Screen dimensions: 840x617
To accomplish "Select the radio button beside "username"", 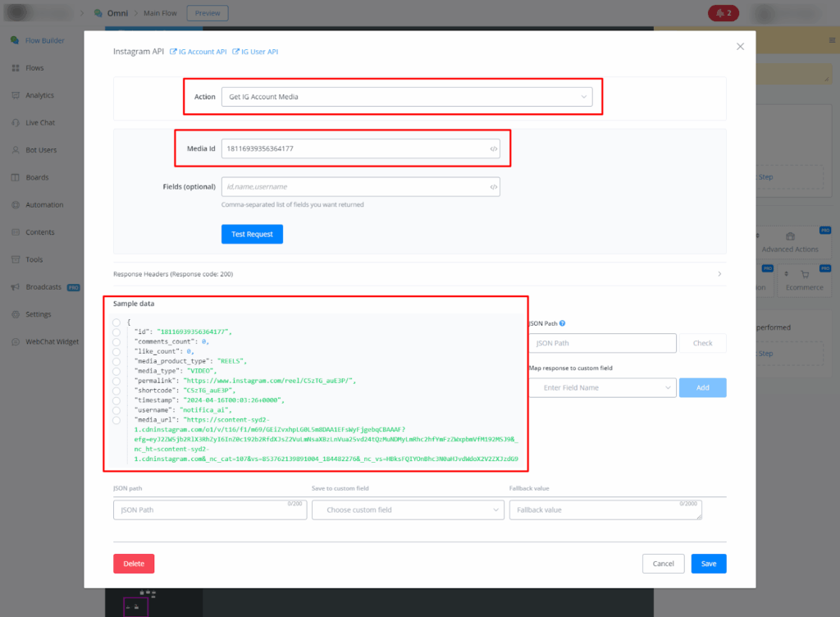I will [117, 410].
